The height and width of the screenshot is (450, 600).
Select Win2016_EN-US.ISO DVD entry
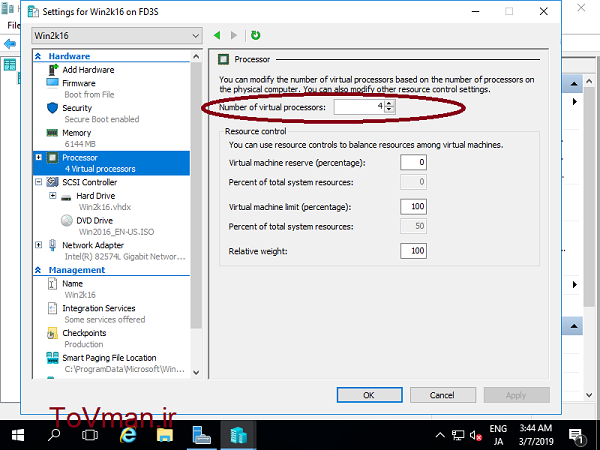point(116,232)
